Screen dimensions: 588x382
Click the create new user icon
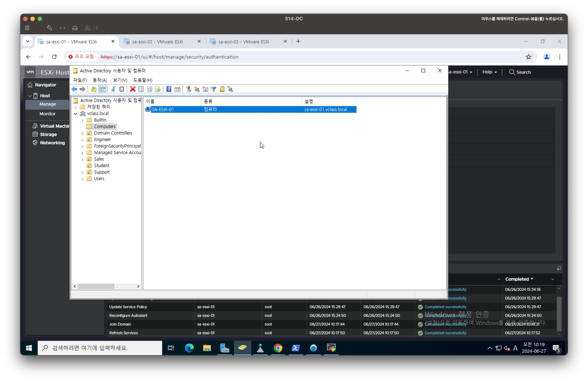pyautogui.click(x=188, y=89)
